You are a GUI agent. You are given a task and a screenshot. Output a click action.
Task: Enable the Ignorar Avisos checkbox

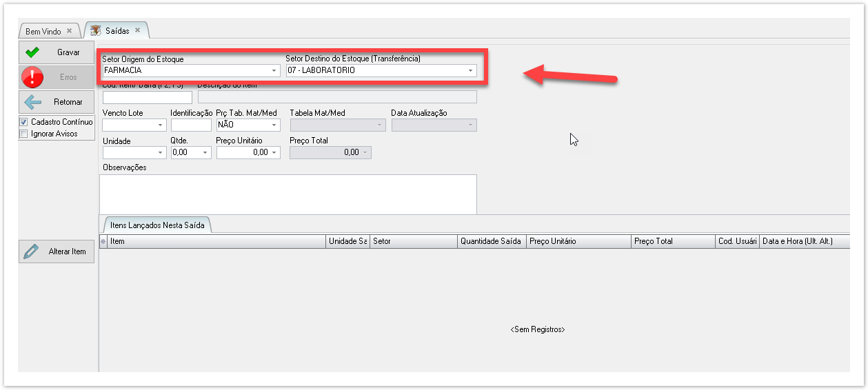click(23, 134)
